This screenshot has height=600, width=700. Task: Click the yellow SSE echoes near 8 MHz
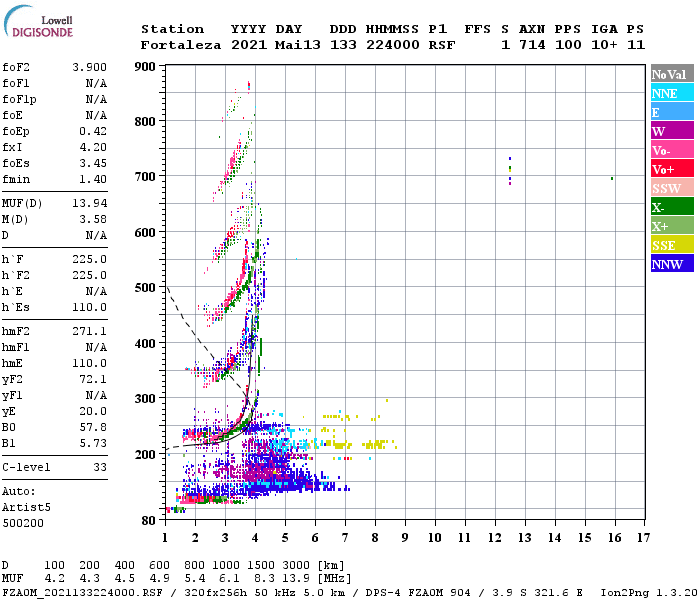click(x=379, y=445)
